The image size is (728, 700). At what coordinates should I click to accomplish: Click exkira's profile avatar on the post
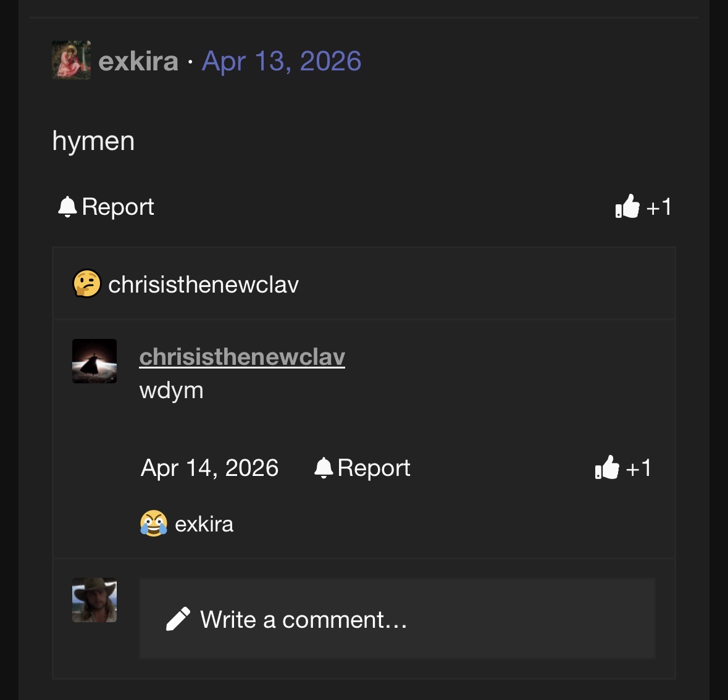[x=71, y=60]
